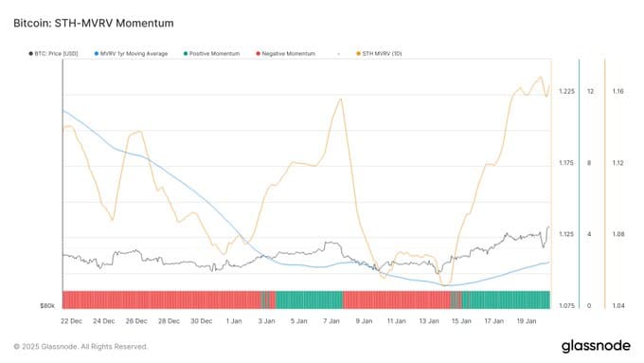Click the 12 value on the middle axis
This screenshot has height=363, width=644.
590,91
